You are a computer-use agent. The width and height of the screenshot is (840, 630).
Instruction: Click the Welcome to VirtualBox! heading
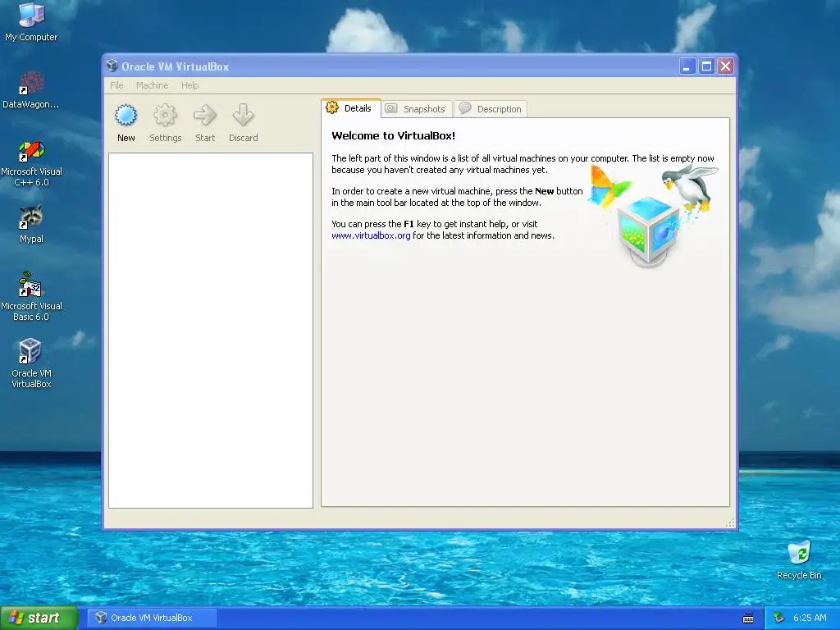(393, 135)
